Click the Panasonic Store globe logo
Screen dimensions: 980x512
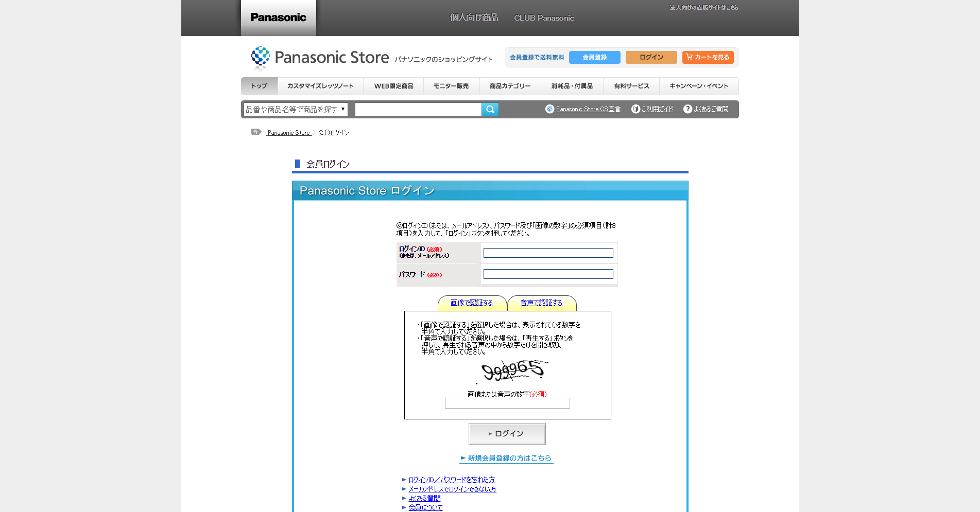260,58
